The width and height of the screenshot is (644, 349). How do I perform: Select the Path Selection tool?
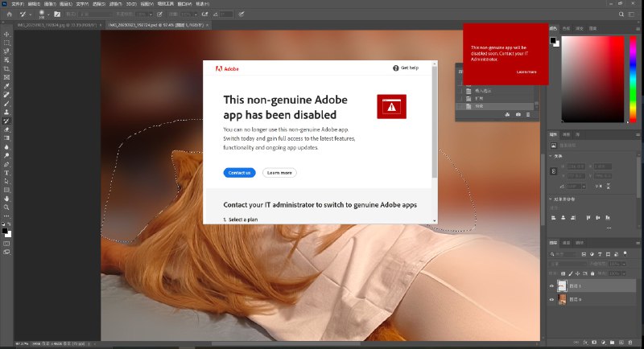6,181
